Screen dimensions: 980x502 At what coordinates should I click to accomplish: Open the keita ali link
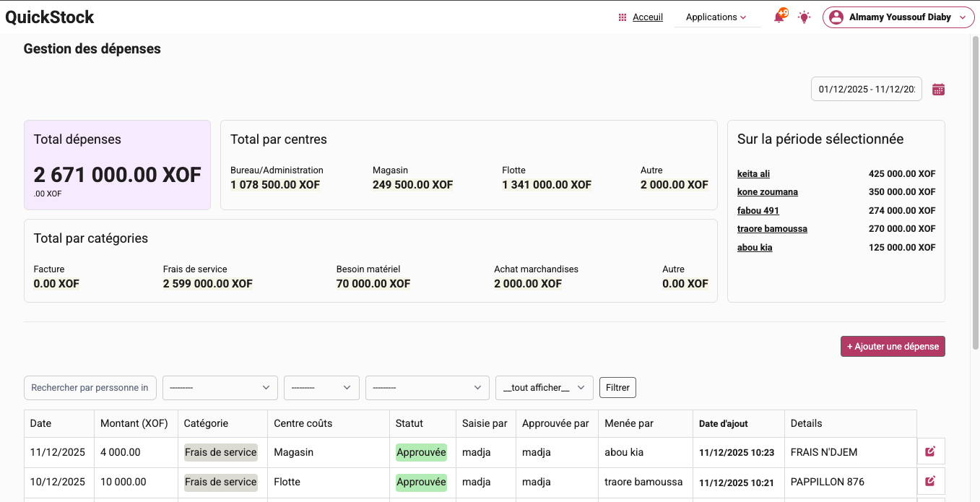(x=753, y=174)
